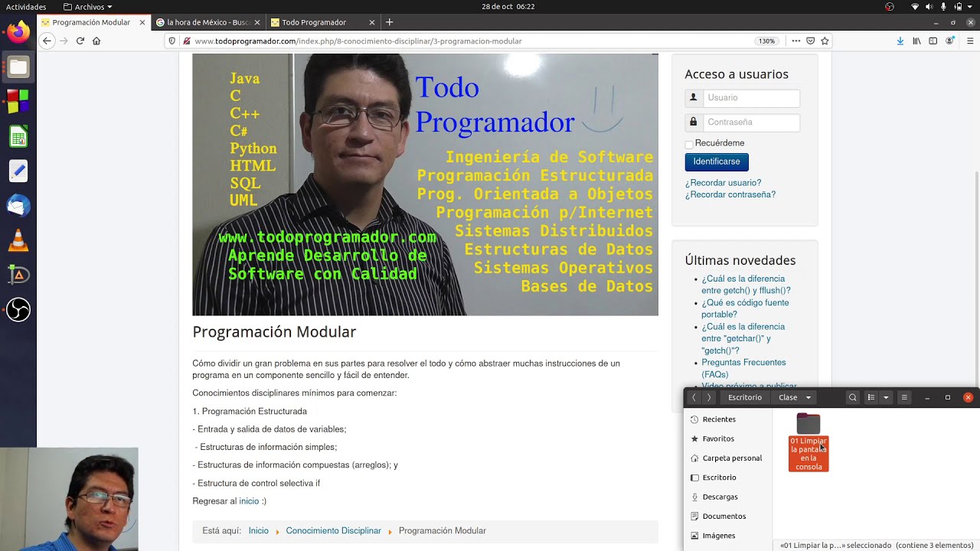The height and width of the screenshot is (551, 980).
Task: Select Recientes in Files sidebar
Action: (x=727, y=419)
